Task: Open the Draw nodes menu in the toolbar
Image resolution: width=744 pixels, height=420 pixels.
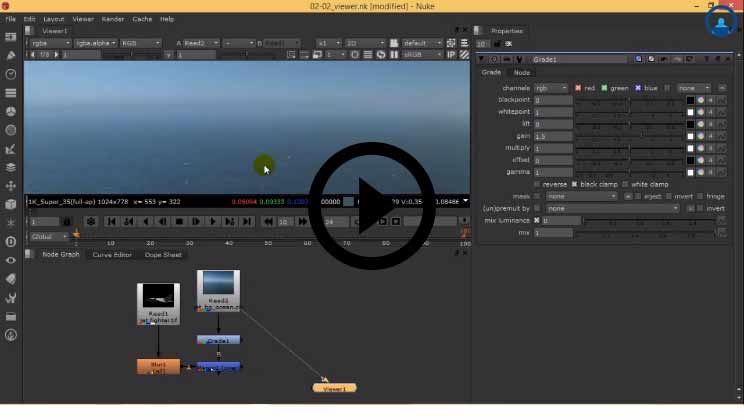Action: (11, 55)
